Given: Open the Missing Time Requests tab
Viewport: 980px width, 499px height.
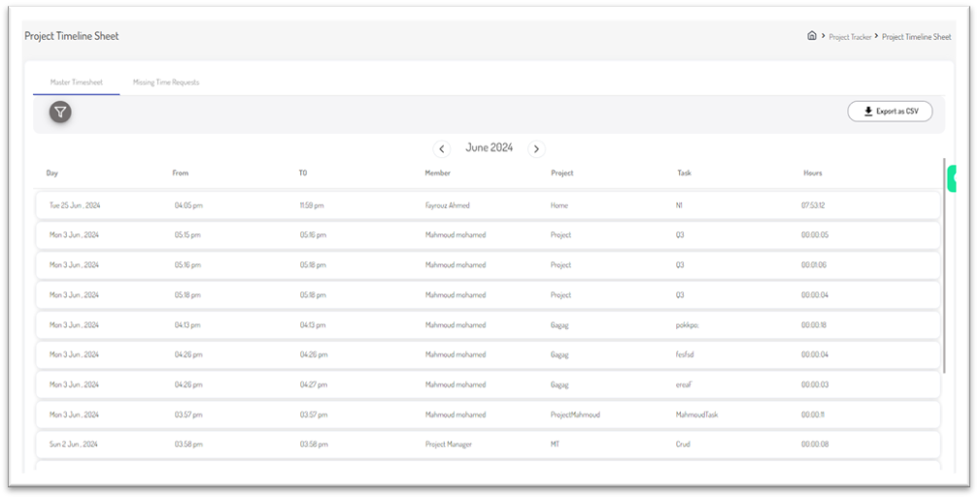Looking at the screenshot, I should click(x=166, y=83).
